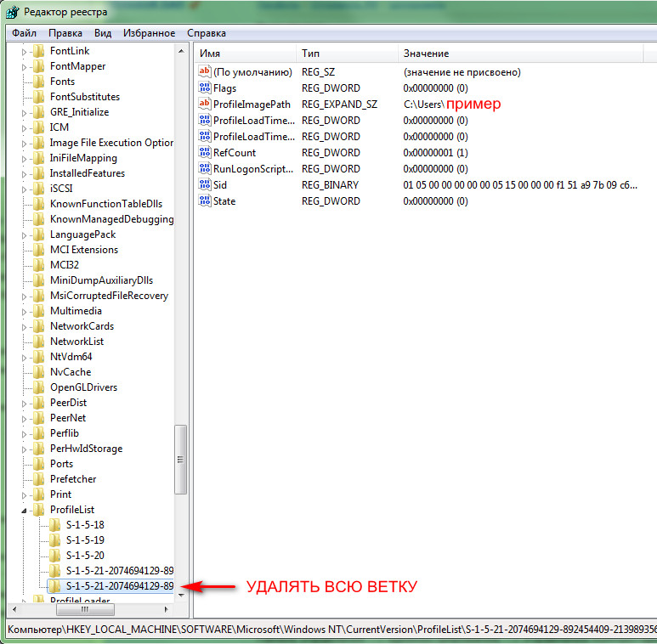Click the registry path in status bar

click(x=331, y=630)
